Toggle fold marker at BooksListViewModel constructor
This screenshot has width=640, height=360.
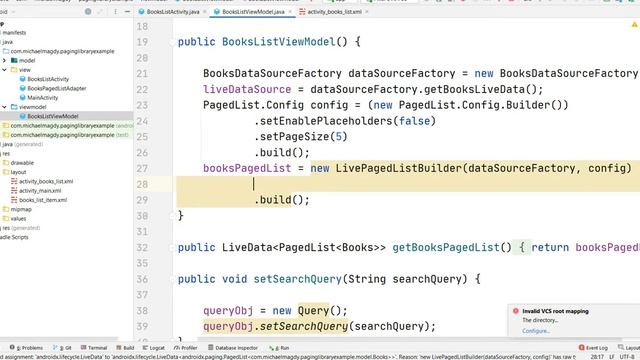point(172,42)
